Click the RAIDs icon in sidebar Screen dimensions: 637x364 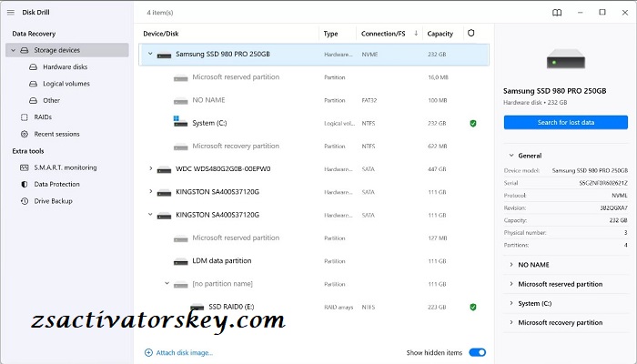[25, 117]
